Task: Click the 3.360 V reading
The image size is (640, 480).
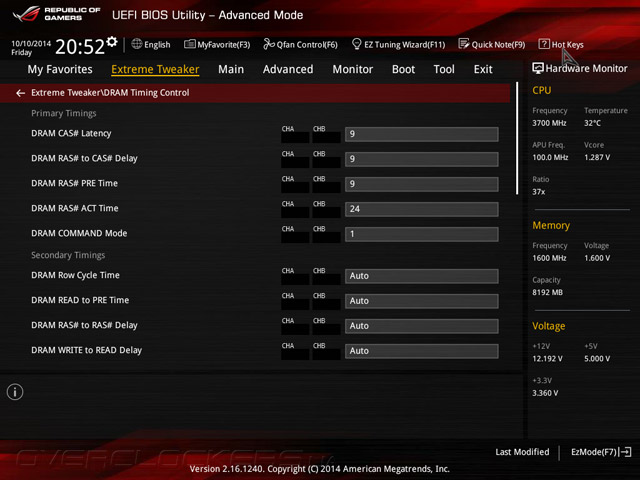Action: pos(545,393)
